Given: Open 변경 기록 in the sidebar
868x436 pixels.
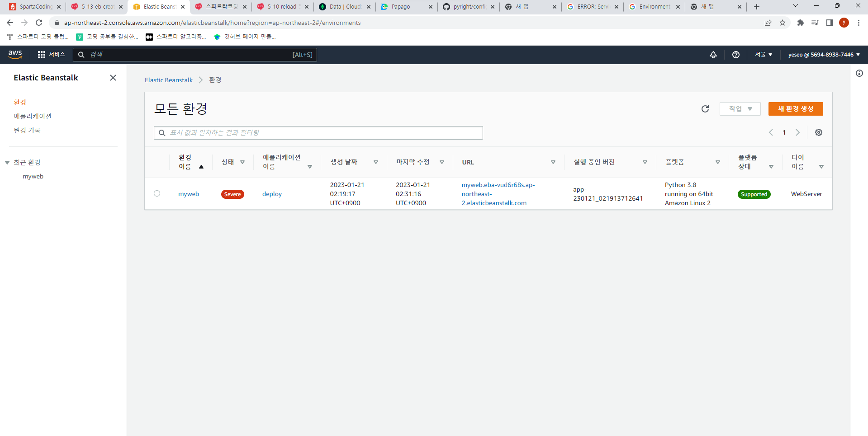Looking at the screenshot, I should click(27, 130).
